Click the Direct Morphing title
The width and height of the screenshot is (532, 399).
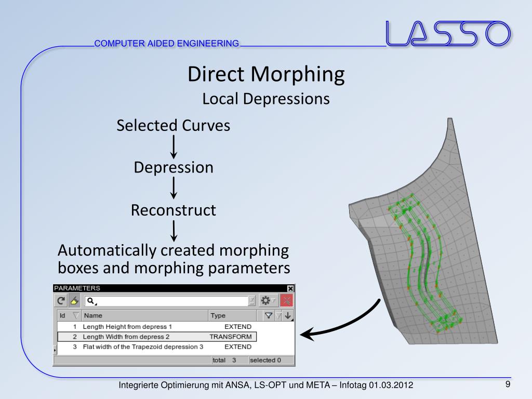click(266, 75)
